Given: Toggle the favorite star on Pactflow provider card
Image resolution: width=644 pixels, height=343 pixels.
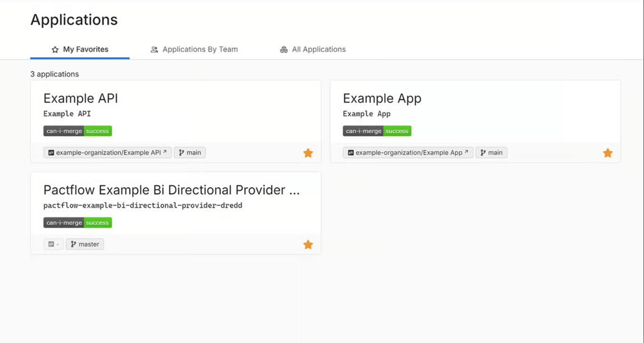Looking at the screenshot, I should coord(308,244).
